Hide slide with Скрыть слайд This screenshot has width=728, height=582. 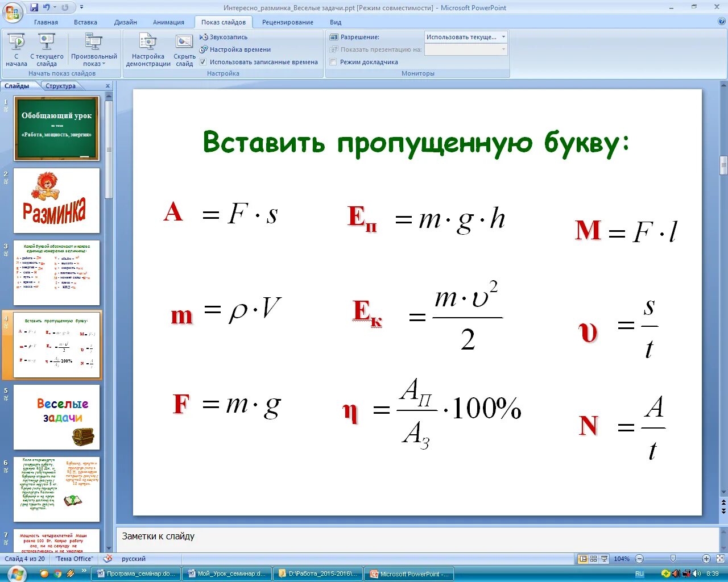click(x=184, y=50)
